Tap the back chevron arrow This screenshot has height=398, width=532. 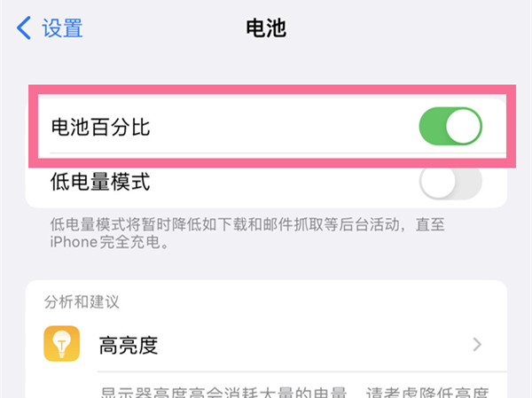pyautogui.click(x=24, y=27)
